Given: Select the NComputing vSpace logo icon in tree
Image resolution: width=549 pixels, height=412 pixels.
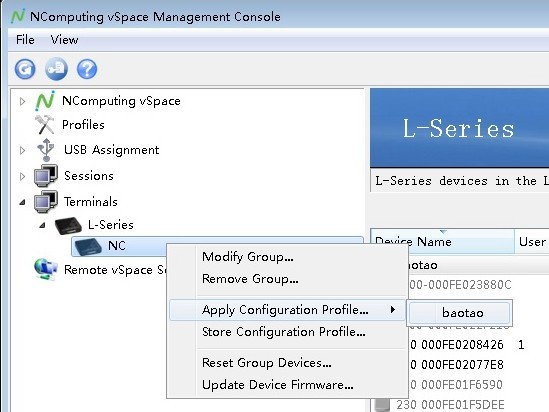Looking at the screenshot, I should pyautogui.click(x=45, y=101).
